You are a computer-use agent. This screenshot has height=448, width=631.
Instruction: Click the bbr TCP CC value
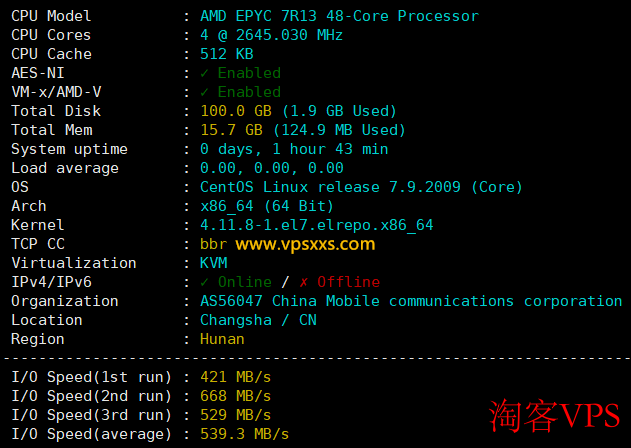(x=213, y=244)
